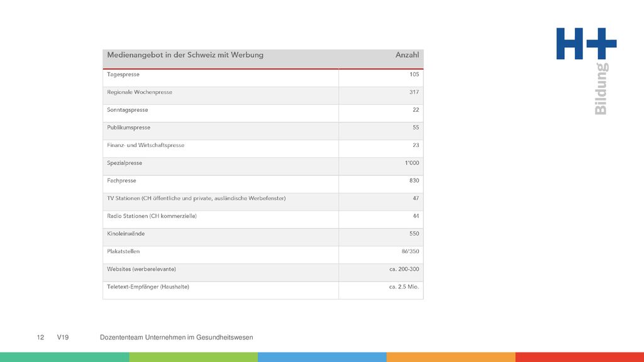
Task: Click the value '105' for Tagespresse
Action: click(414, 74)
